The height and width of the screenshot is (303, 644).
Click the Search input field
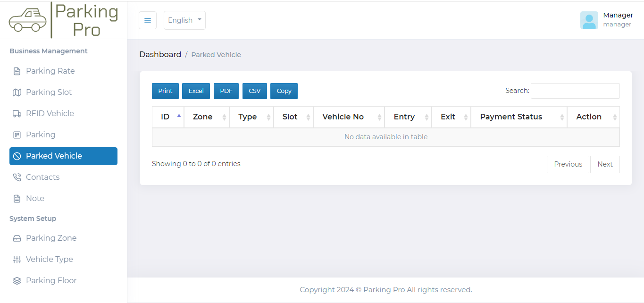click(x=575, y=91)
